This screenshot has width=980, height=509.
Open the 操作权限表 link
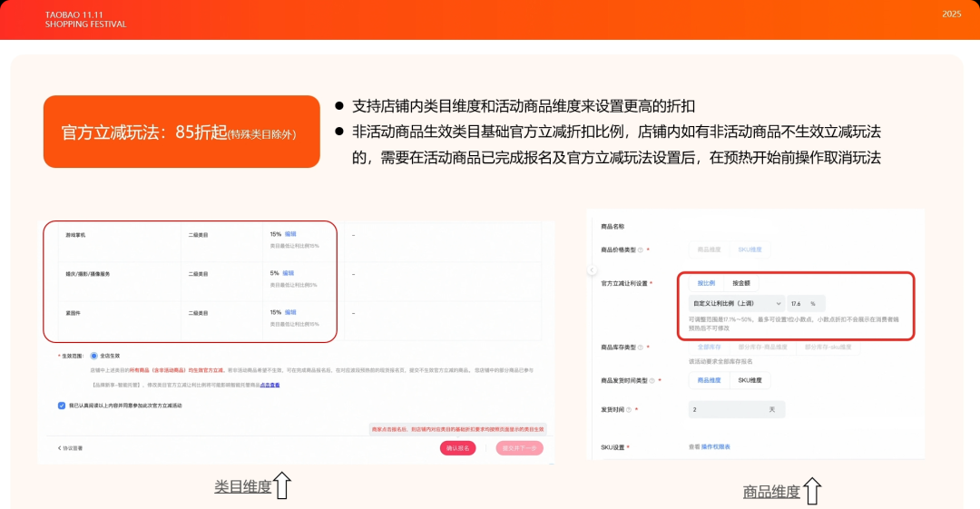[716, 447]
